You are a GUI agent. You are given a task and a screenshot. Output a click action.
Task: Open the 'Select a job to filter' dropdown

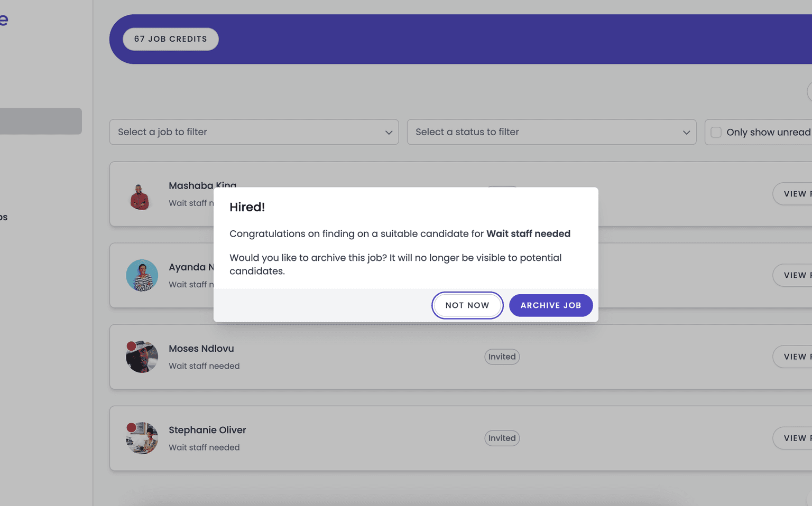(254, 132)
